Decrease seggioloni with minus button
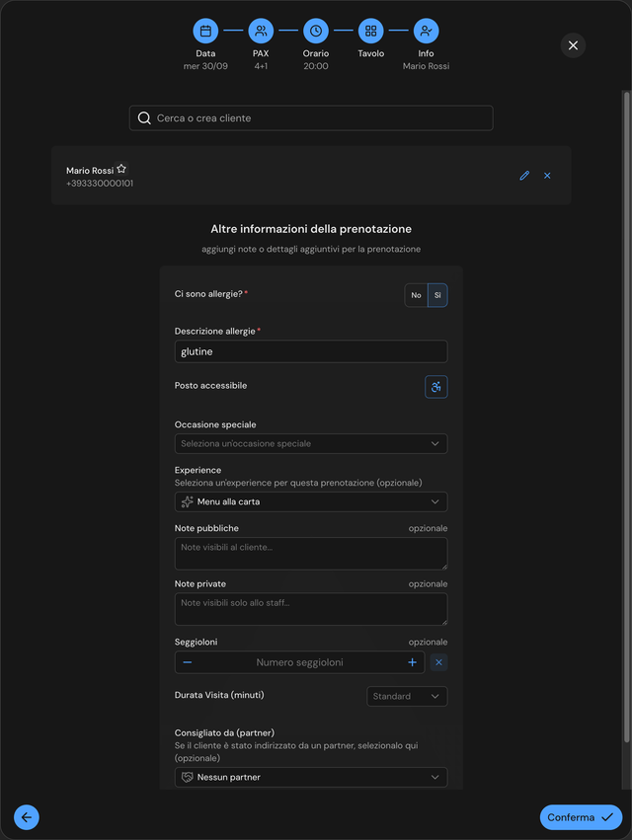Image resolution: width=632 pixels, height=840 pixels. point(187,662)
